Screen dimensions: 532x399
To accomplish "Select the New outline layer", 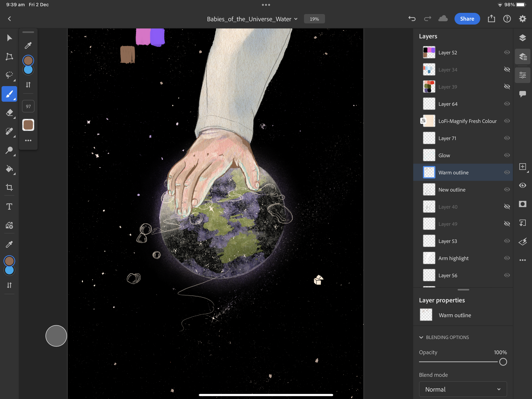I will (452, 190).
